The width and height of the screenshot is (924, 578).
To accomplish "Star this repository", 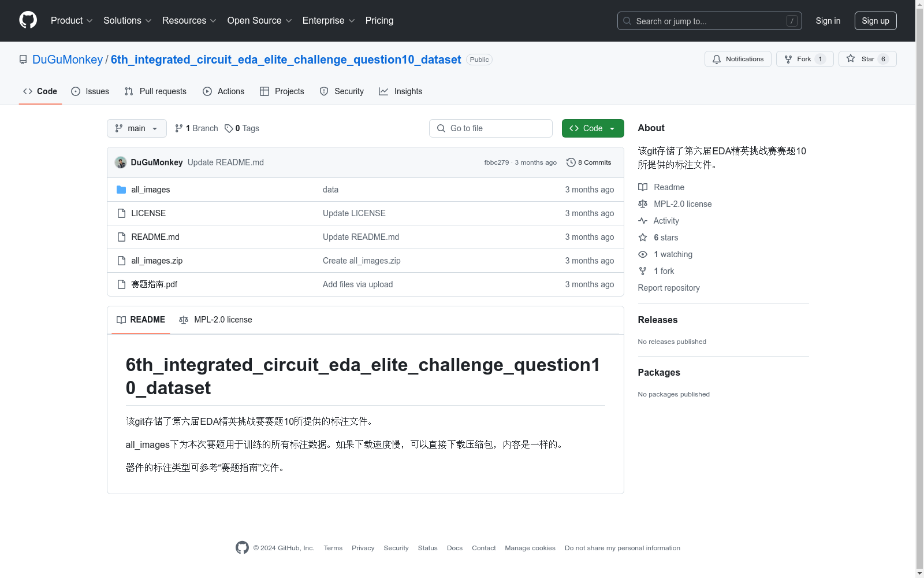I will click(x=867, y=59).
